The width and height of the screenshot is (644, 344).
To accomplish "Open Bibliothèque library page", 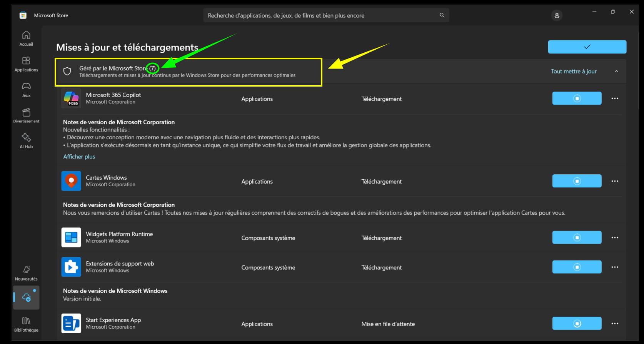I will tap(26, 324).
